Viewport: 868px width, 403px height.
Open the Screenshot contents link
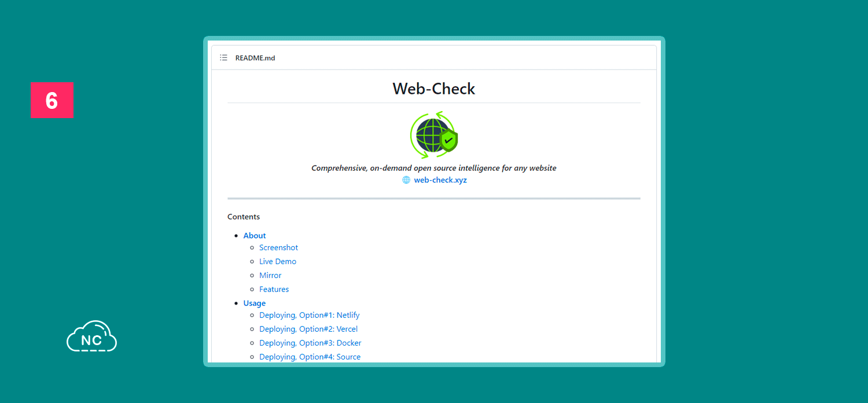click(278, 247)
